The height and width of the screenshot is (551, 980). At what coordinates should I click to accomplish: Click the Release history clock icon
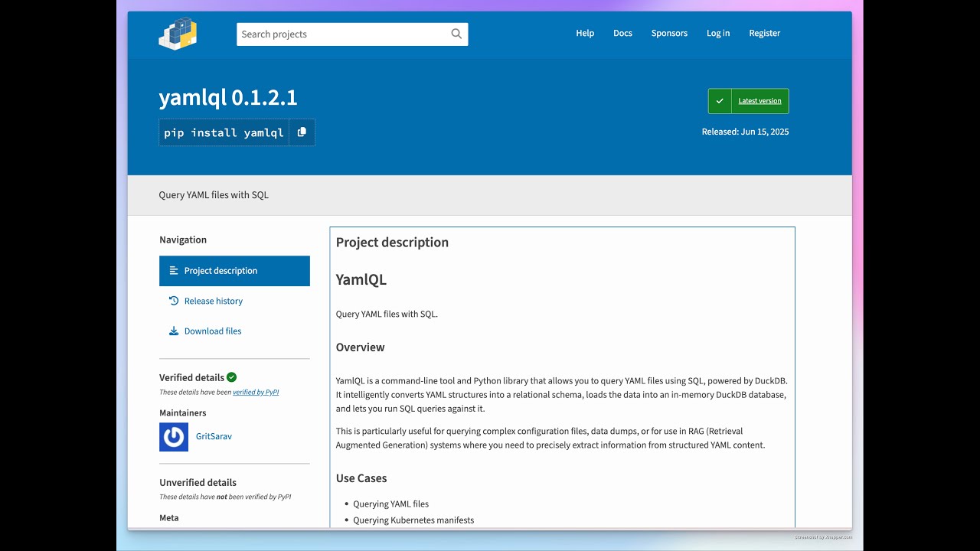(x=174, y=301)
